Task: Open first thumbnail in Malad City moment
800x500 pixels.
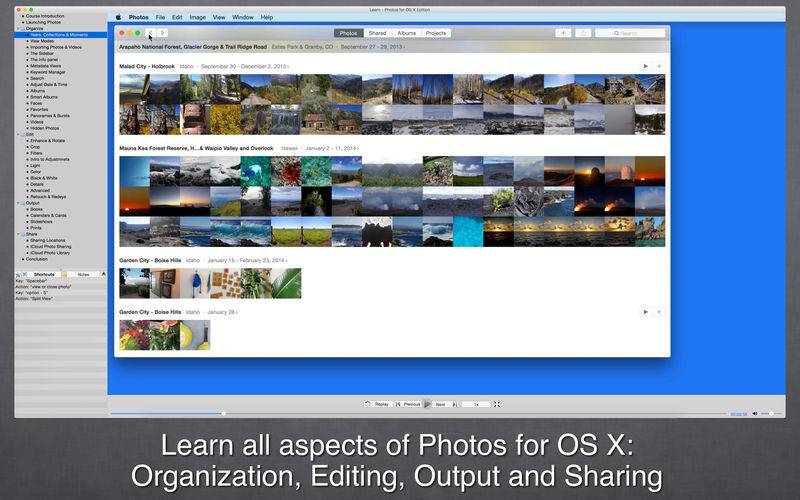Action: pos(134,89)
